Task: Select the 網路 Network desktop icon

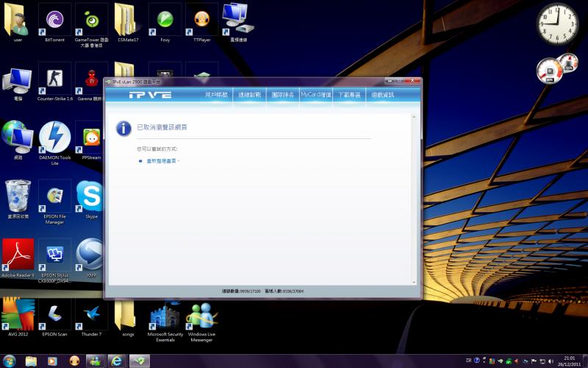Action: [18, 141]
